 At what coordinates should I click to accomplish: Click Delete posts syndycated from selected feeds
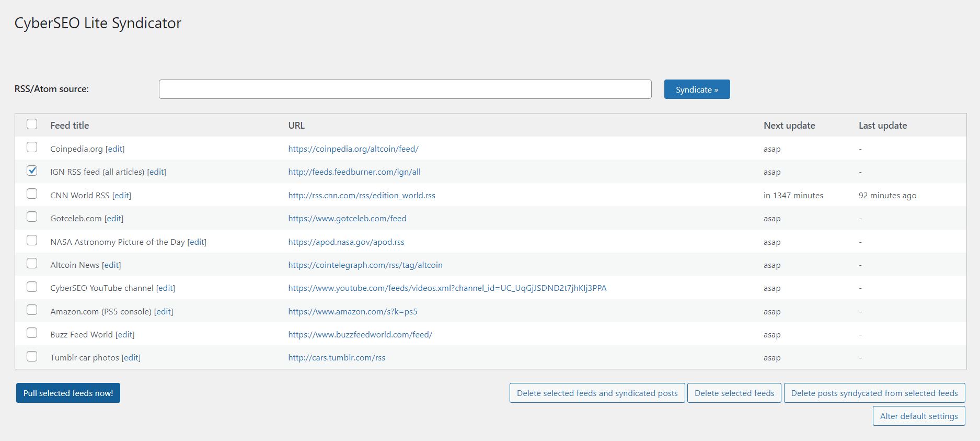tap(874, 393)
